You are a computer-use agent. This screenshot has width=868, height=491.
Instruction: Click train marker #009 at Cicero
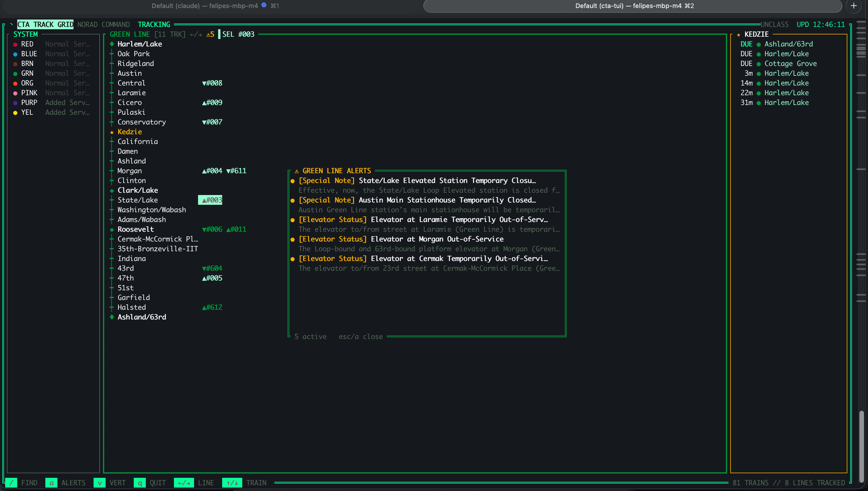click(x=212, y=102)
